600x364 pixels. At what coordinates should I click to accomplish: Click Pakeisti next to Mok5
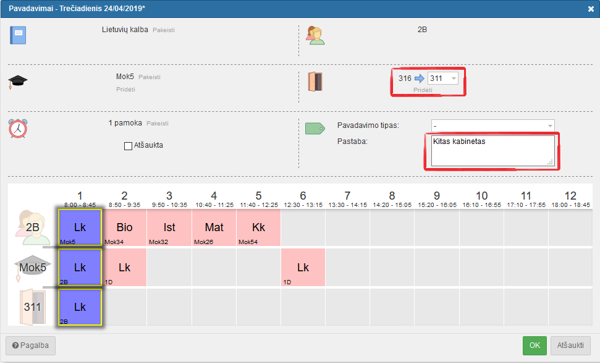pyautogui.click(x=150, y=77)
